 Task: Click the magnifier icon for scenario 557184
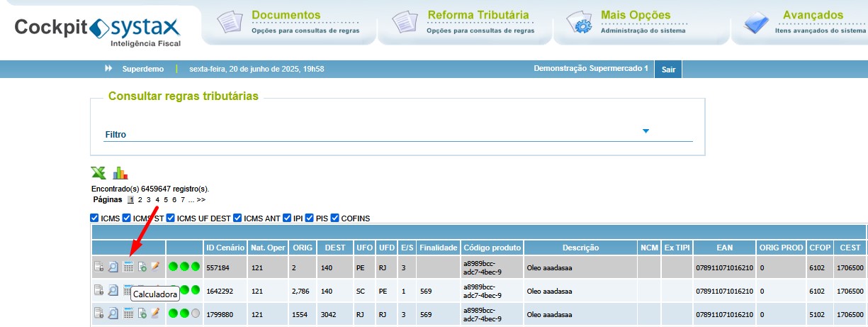click(113, 267)
